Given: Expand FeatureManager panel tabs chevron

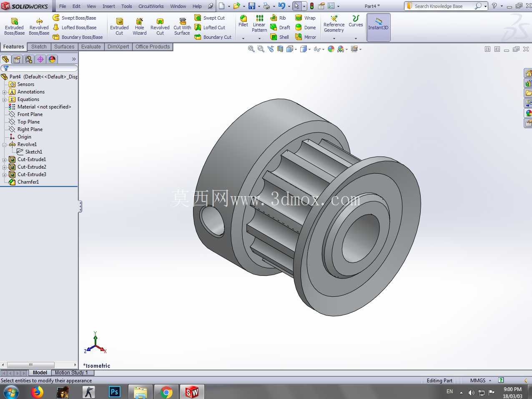Looking at the screenshot, I should (x=74, y=59).
